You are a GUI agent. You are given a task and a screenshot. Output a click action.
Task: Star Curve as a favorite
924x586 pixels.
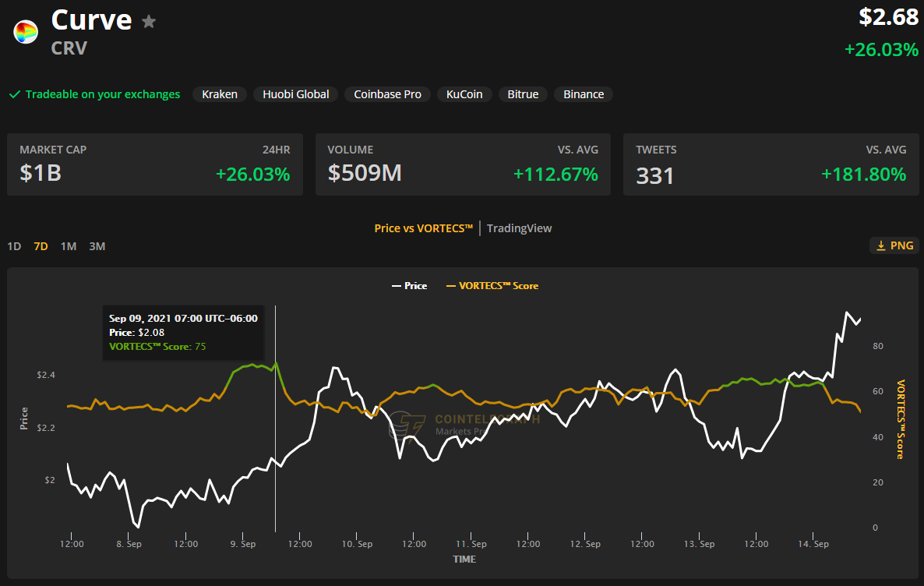149,22
